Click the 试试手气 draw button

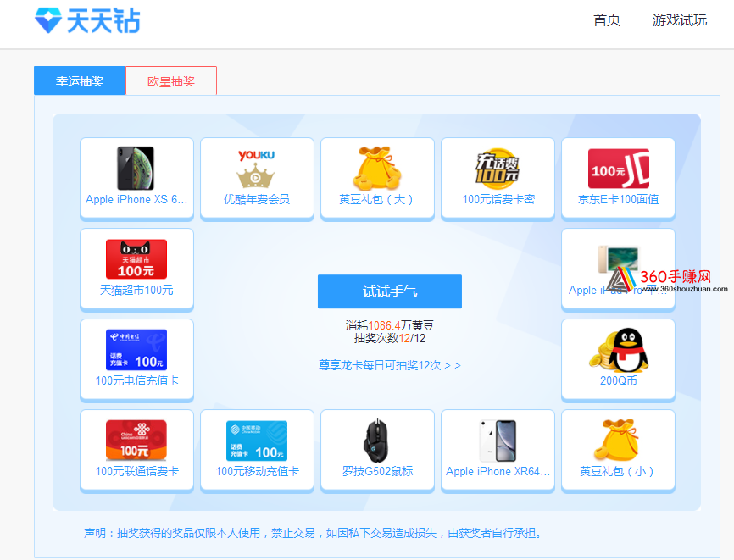pos(390,291)
